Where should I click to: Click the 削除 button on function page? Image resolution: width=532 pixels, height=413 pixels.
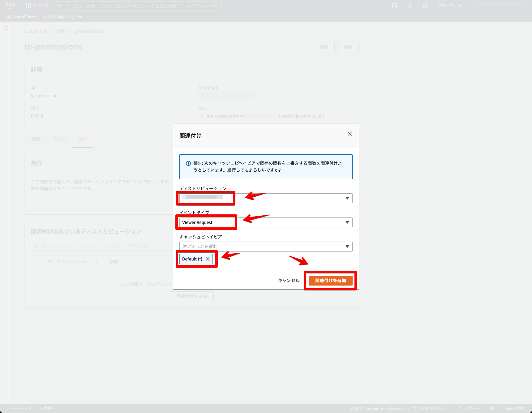click(x=348, y=47)
